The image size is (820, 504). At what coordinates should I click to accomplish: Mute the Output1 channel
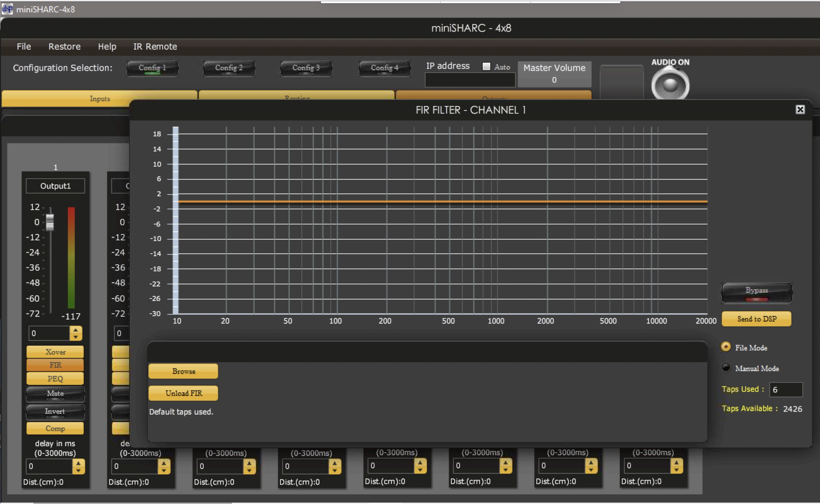coord(55,394)
